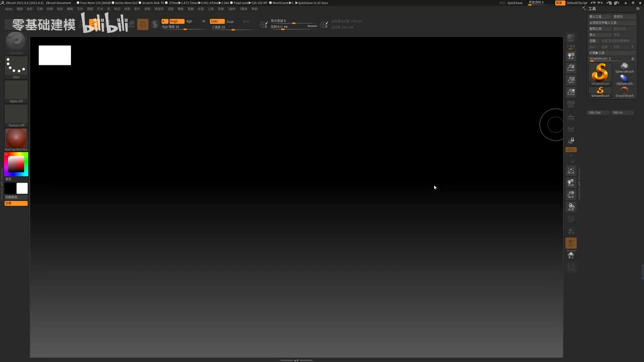
Task: Click the Zoom2D icon in right shelf
Action: coord(571,68)
